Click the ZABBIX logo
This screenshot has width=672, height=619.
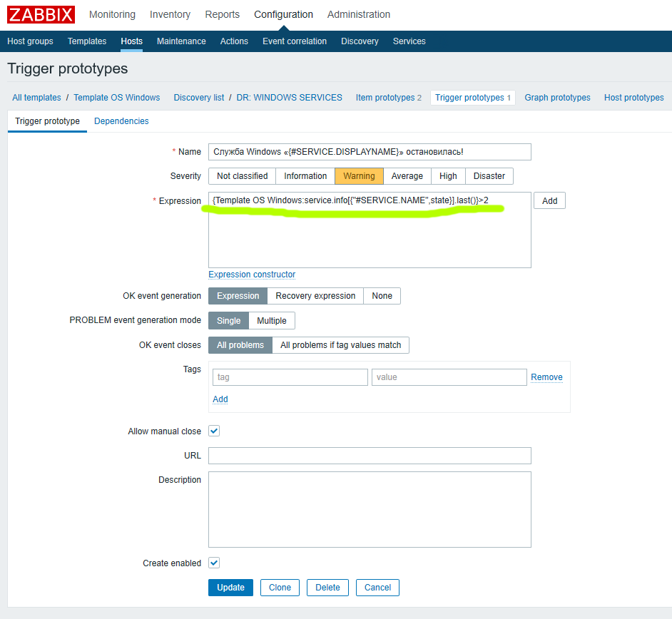tap(41, 14)
